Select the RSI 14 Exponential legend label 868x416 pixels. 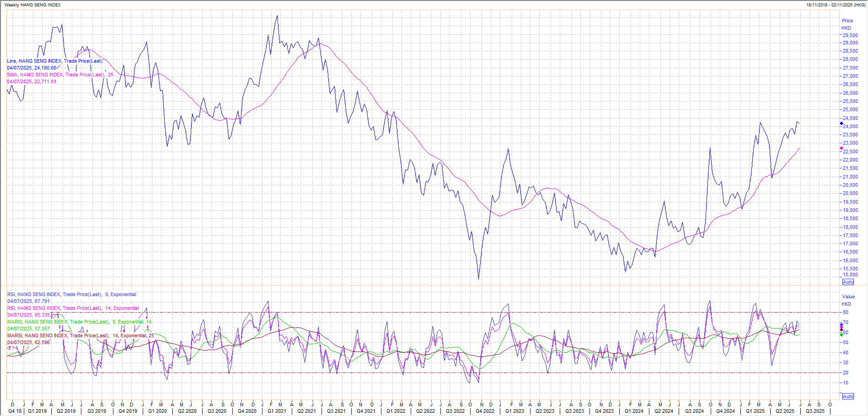73,308
